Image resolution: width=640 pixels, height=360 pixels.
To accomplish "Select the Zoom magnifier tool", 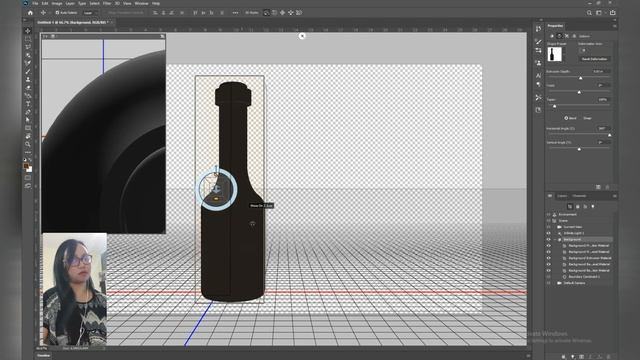I will (28, 144).
